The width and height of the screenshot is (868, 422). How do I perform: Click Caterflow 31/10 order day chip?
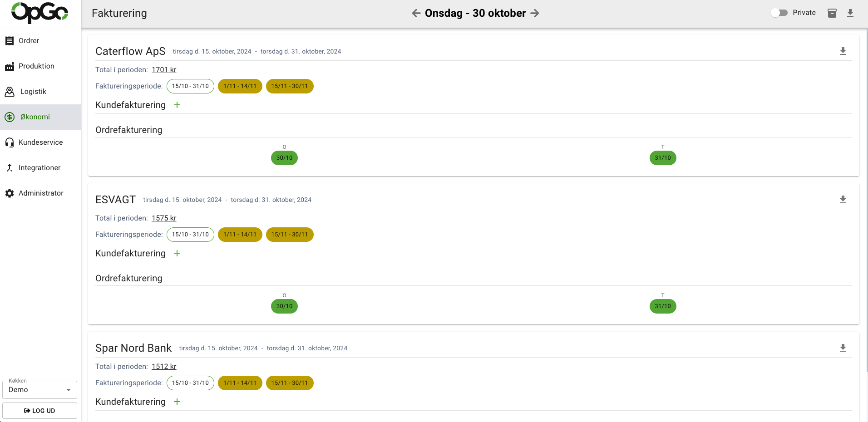[663, 158]
